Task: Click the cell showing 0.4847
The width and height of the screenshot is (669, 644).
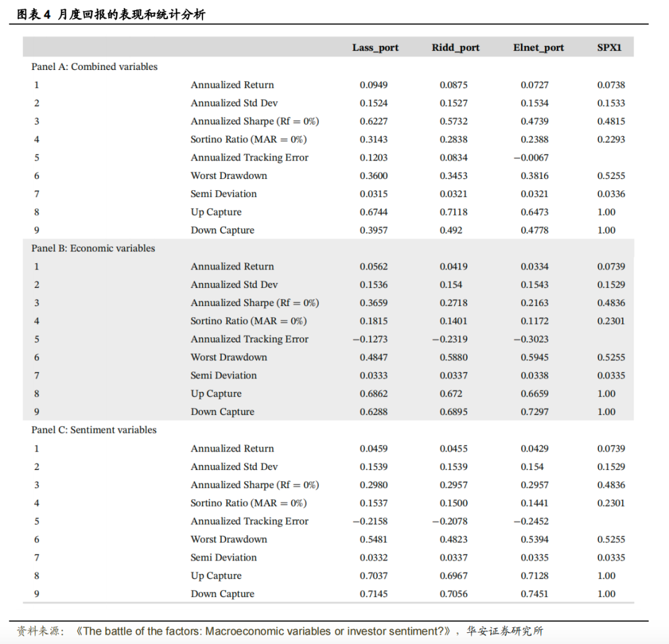Action: [x=374, y=357]
